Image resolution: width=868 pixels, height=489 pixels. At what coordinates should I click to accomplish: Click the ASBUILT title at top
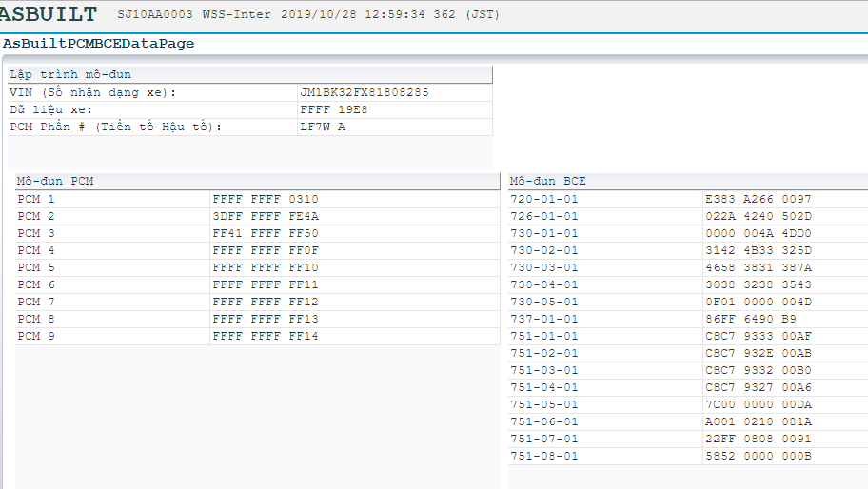[x=49, y=14]
